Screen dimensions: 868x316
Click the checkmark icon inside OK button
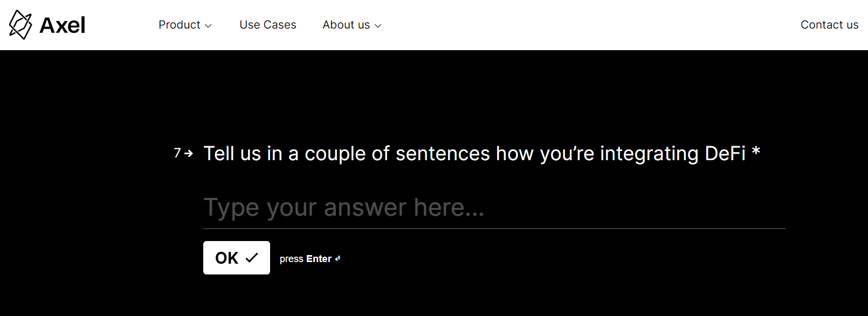point(252,258)
